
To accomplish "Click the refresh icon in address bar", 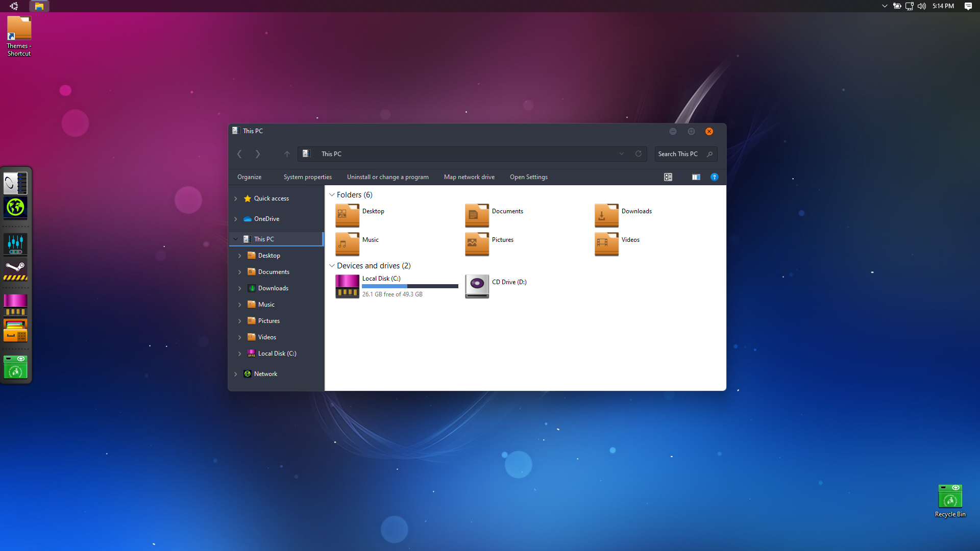I will [x=638, y=154].
